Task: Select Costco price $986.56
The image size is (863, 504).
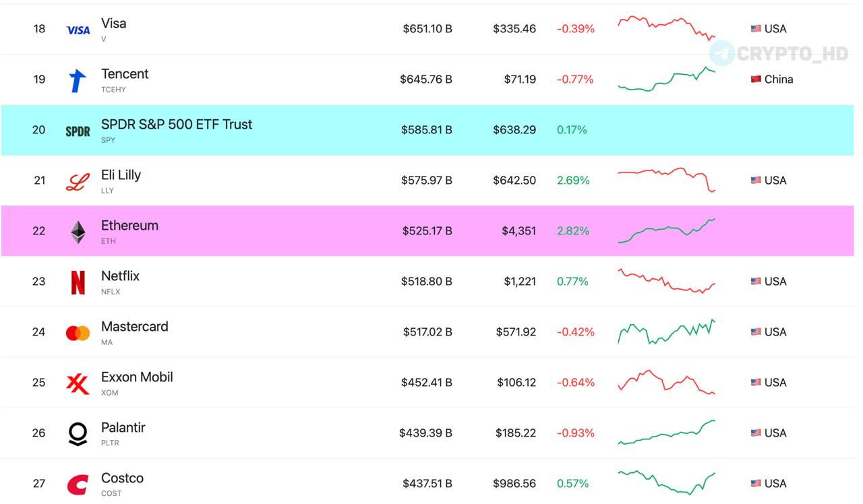Action: (x=514, y=483)
